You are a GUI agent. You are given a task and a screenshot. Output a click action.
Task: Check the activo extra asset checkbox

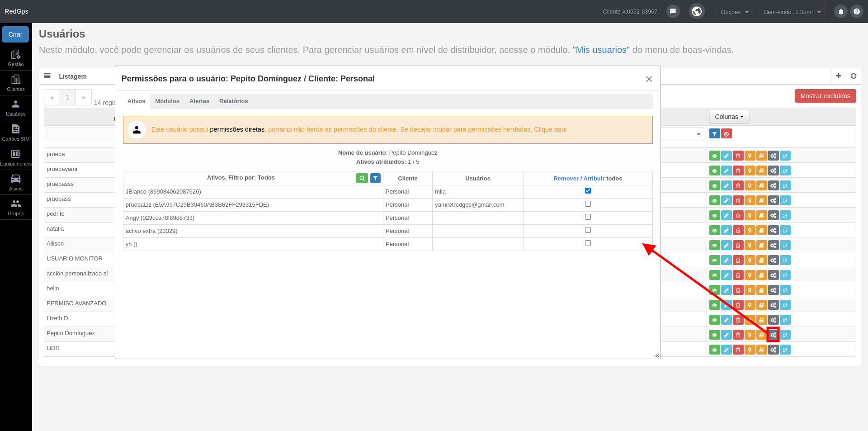click(588, 230)
